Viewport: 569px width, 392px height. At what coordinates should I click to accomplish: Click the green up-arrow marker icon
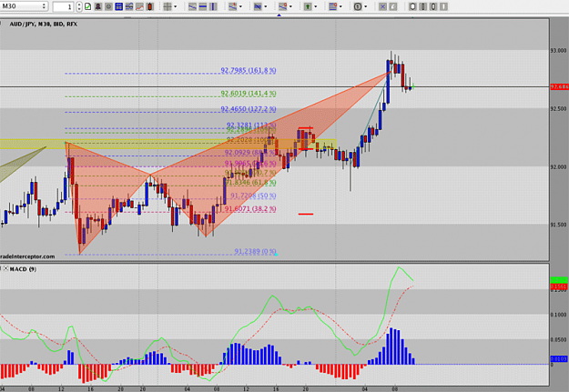tap(308, 6)
